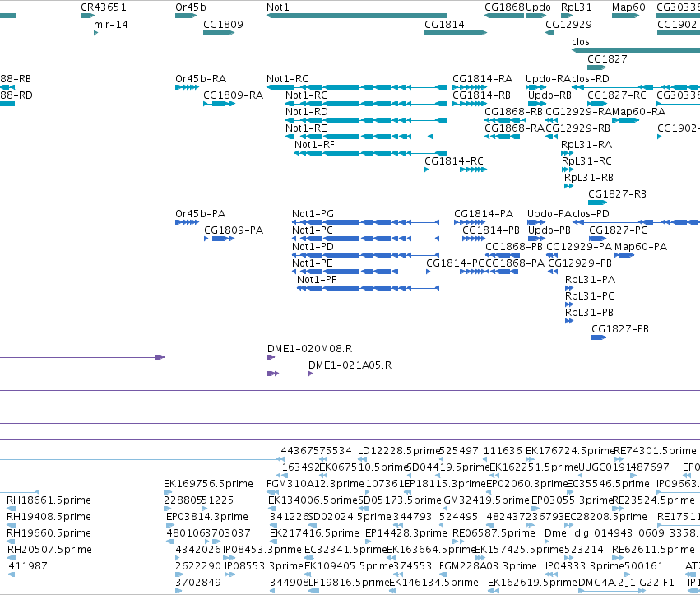The image size is (700, 595).
Task: Click the Updo-PB protein label
Action: click(x=549, y=230)
